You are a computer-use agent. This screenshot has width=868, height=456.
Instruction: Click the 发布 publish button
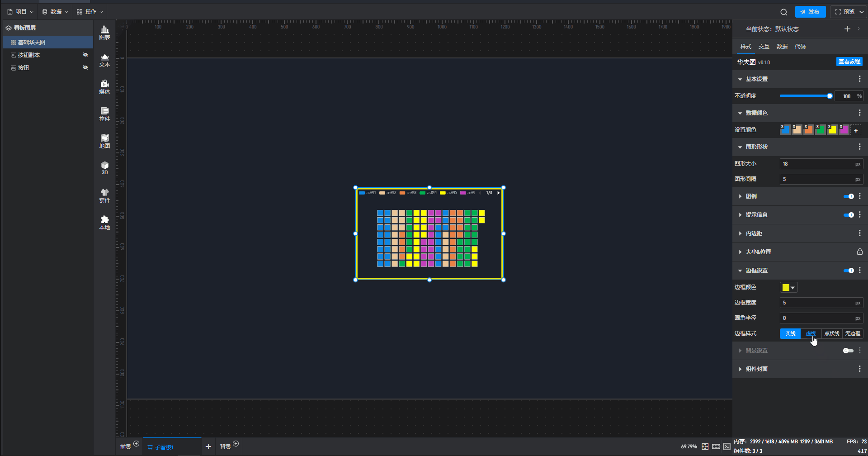[810, 12]
